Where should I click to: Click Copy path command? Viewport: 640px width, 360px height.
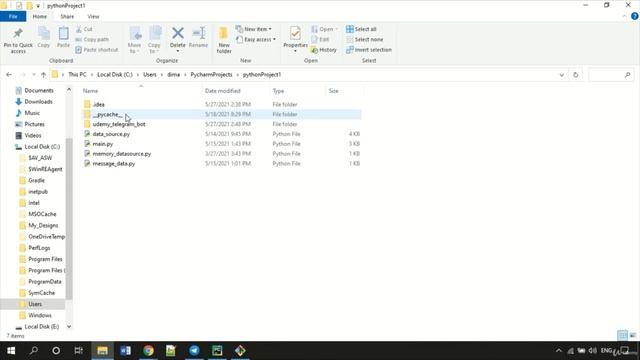coord(92,39)
